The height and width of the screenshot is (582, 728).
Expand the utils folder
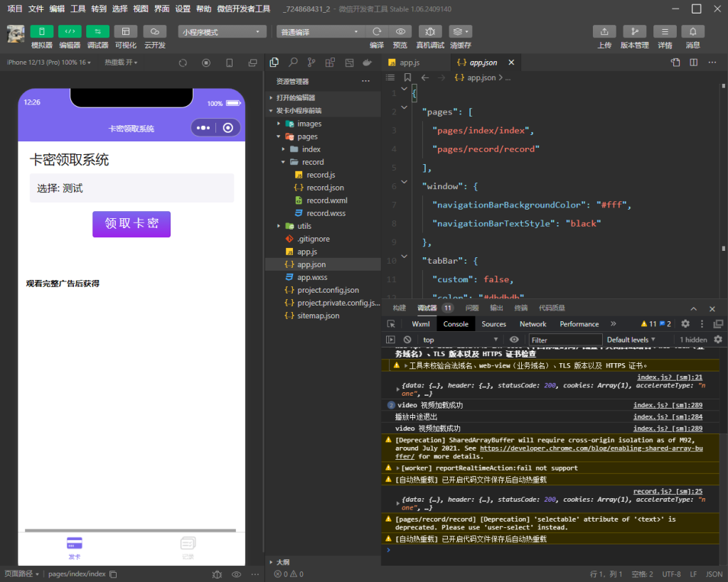[x=323, y=226]
